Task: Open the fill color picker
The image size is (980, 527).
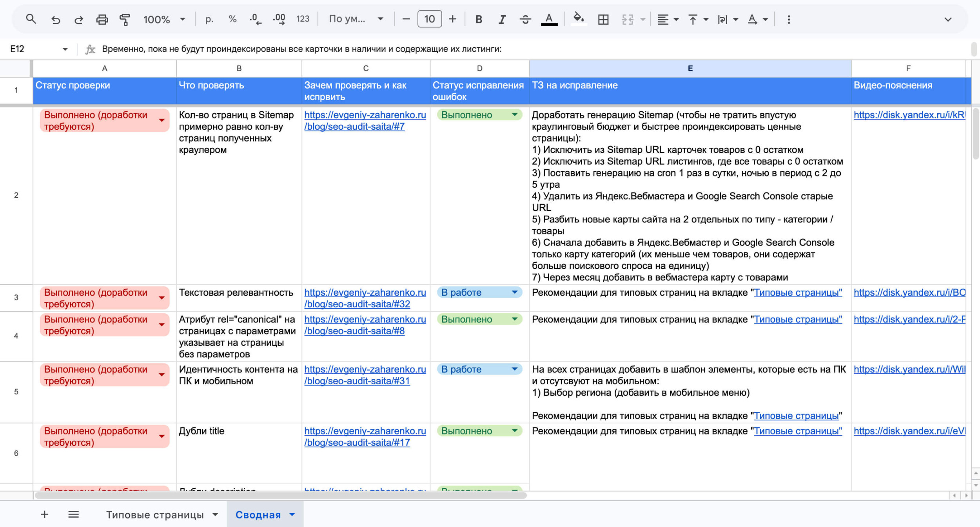Action: click(x=579, y=18)
